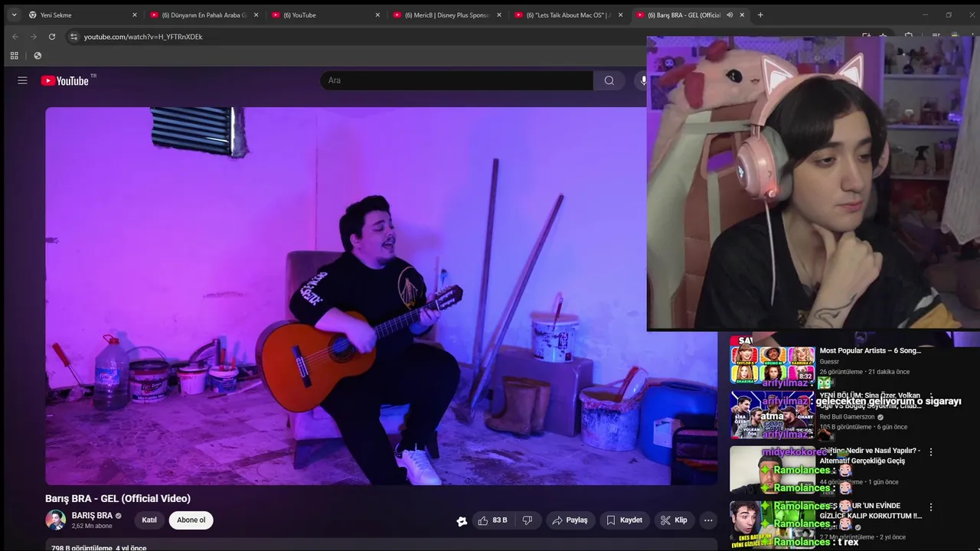
Task: Switch to the 'Yeni Sekme' tab
Action: point(83,15)
